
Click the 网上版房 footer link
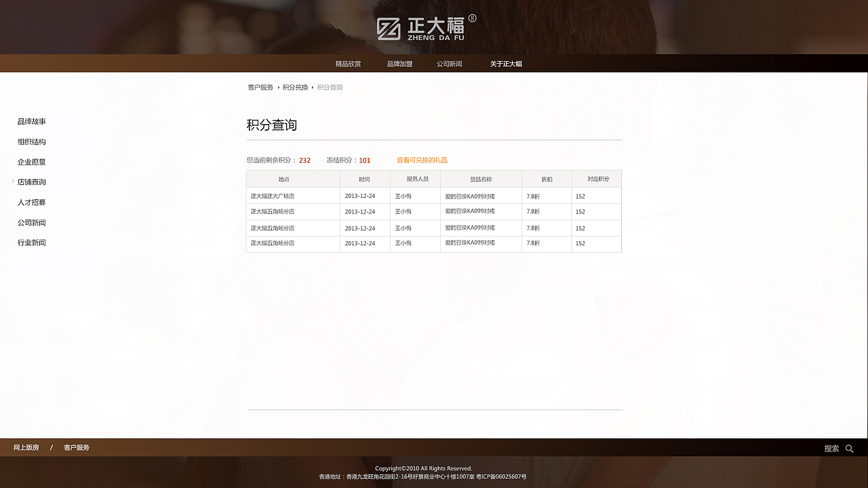click(x=24, y=447)
